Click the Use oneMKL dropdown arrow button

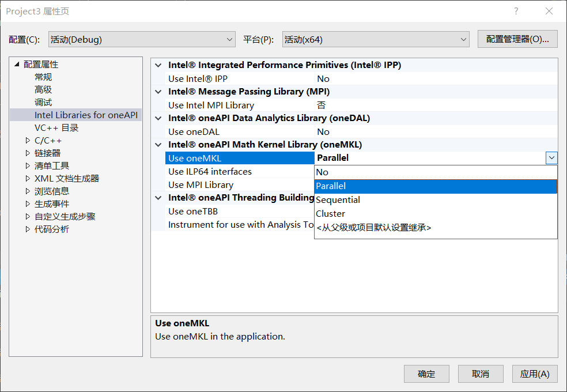coord(551,158)
